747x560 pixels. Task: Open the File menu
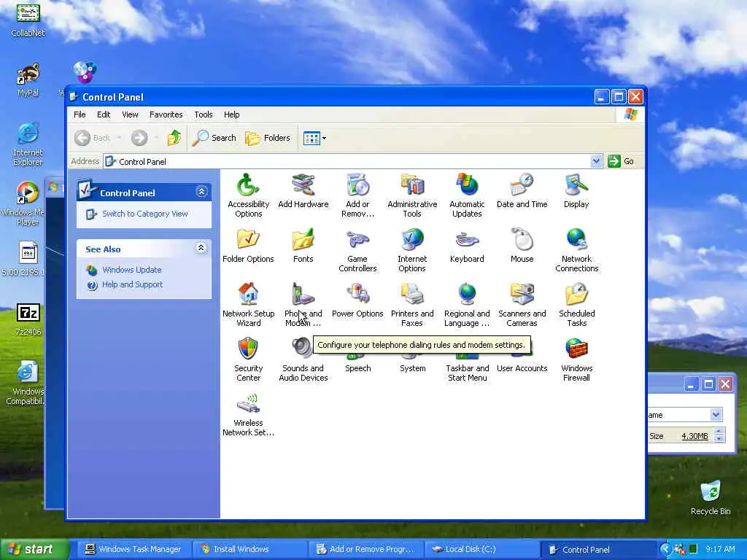coord(80,114)
